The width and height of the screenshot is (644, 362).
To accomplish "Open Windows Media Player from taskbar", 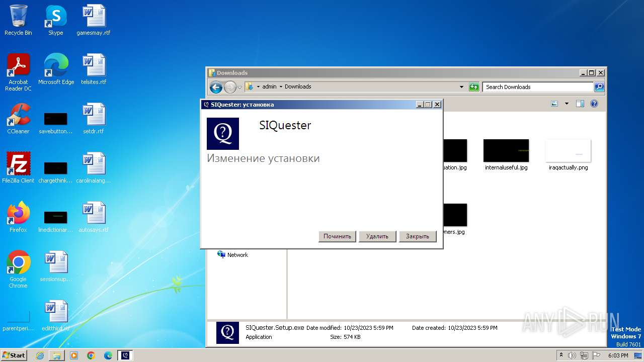I will click(74, 355).
